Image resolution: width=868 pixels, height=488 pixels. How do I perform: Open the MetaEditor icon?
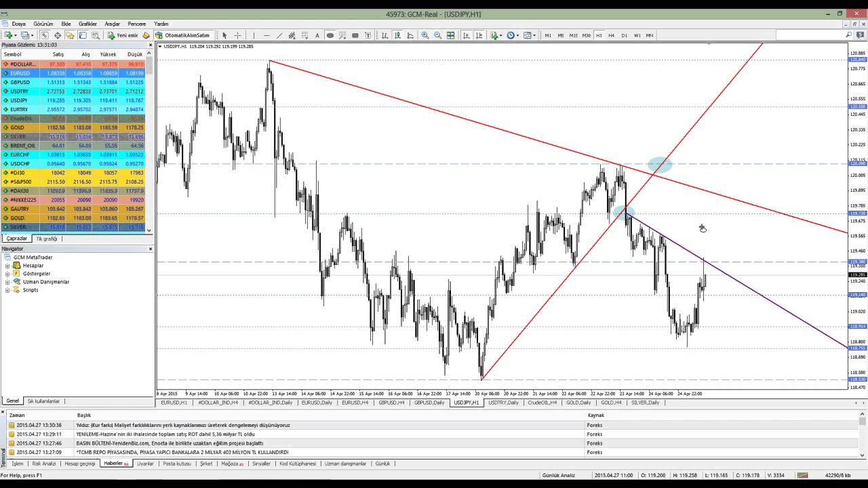pyautogui.click(x=146, y=35)
